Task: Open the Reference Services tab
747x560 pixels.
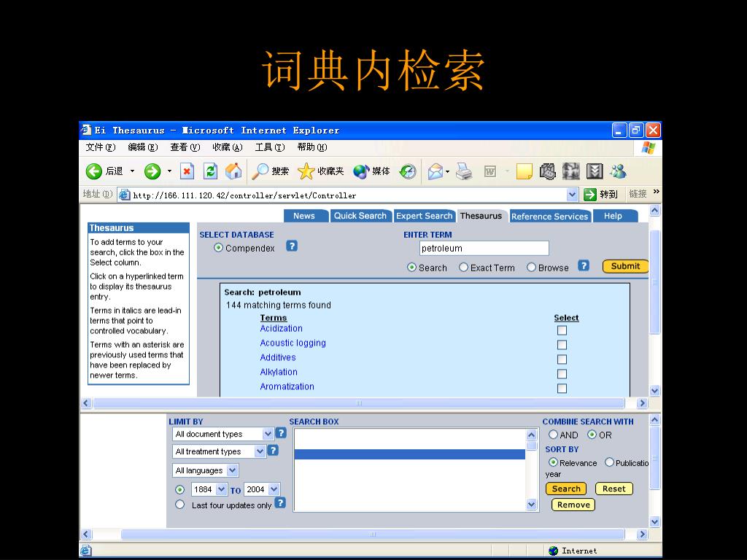Action: point(550,216)
